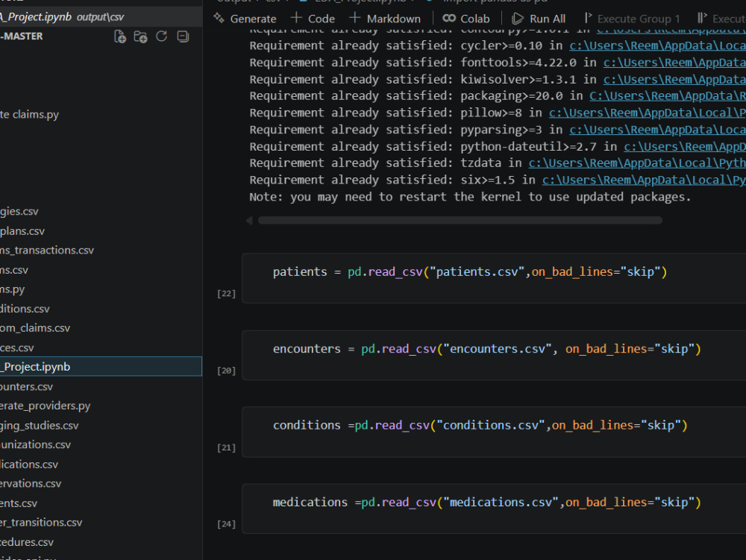
Task: Open 'ents.csv' in explorer
Action: coord(19,503)
